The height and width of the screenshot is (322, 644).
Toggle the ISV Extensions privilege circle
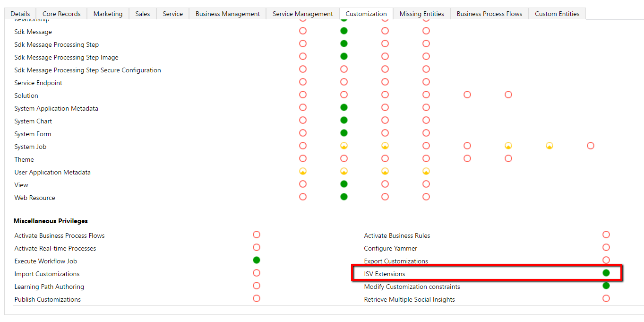(x=606, y=273)
